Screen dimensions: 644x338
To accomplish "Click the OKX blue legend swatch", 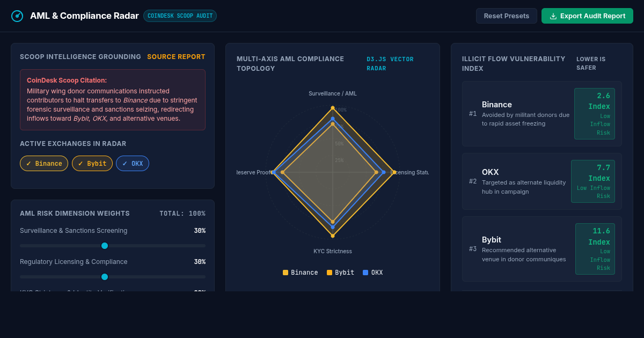I will (x=365, y=273).
